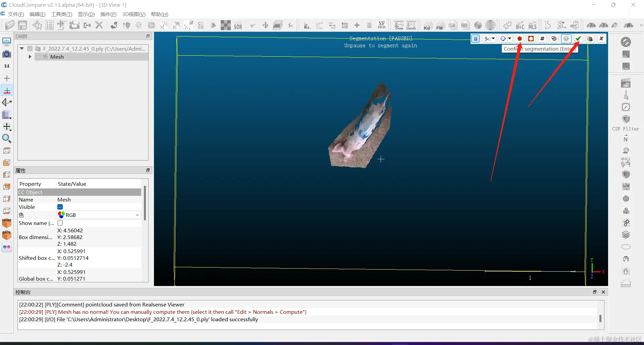Open the 显示(D) menu
The image size is (644, 345).
[x=86, y=14]
